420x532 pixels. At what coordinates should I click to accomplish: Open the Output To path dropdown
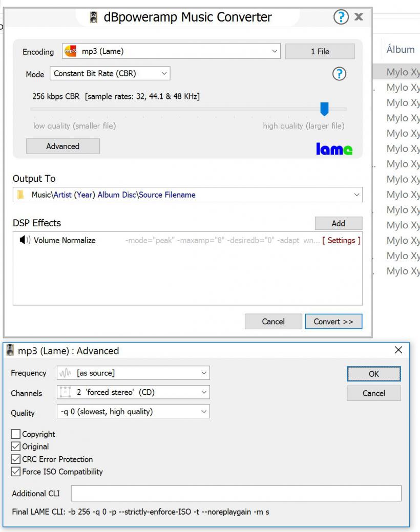click(x=356, y=195)
